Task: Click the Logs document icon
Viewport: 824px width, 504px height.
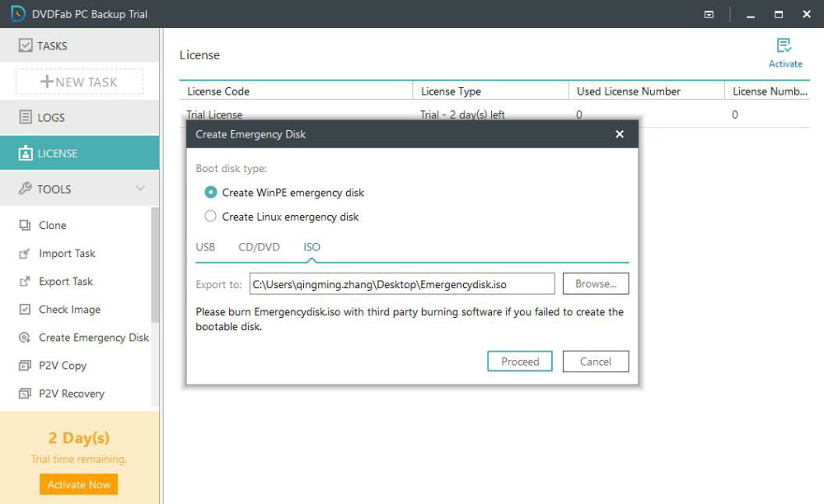Action: tap(26, 117)
